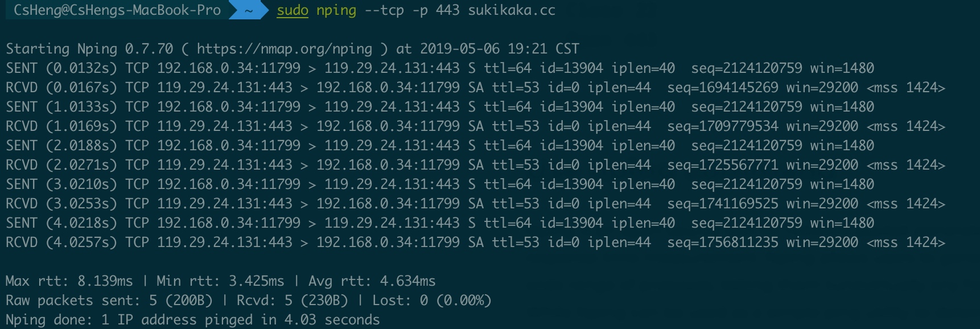Click the "sukikaka.cc" hostname argument

[x=511, y=10]
